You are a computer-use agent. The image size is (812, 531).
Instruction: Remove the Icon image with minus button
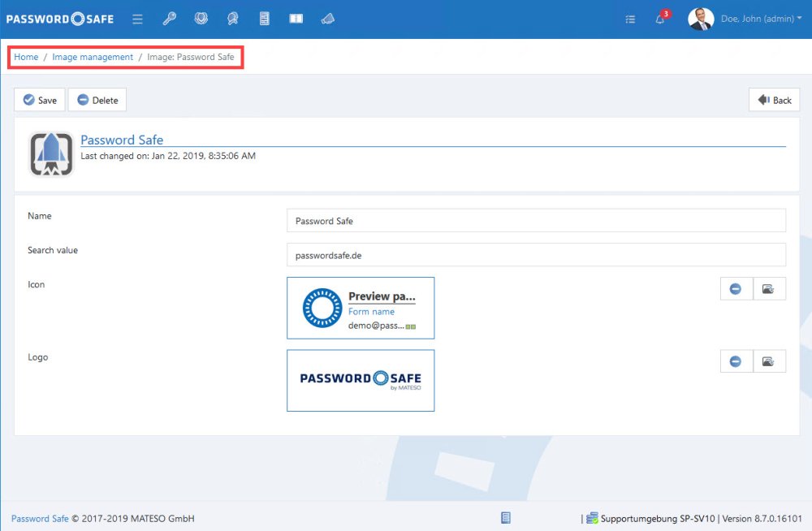736,289
